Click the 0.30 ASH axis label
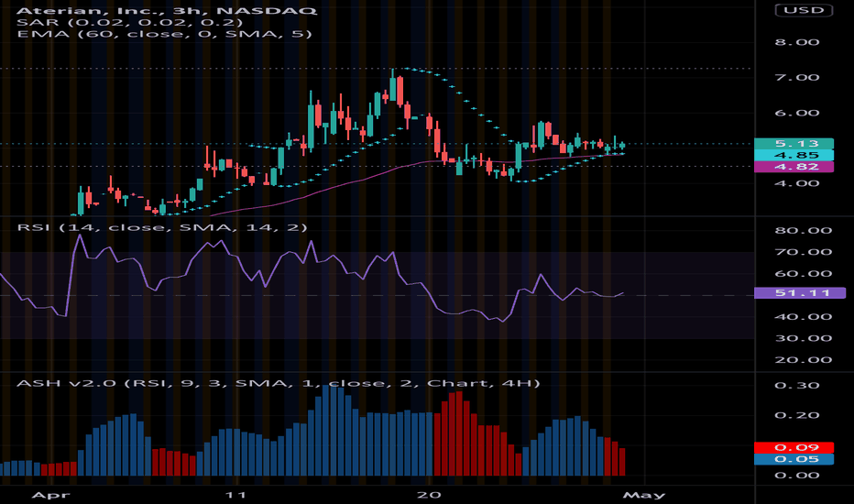 (x=797, y=386)
